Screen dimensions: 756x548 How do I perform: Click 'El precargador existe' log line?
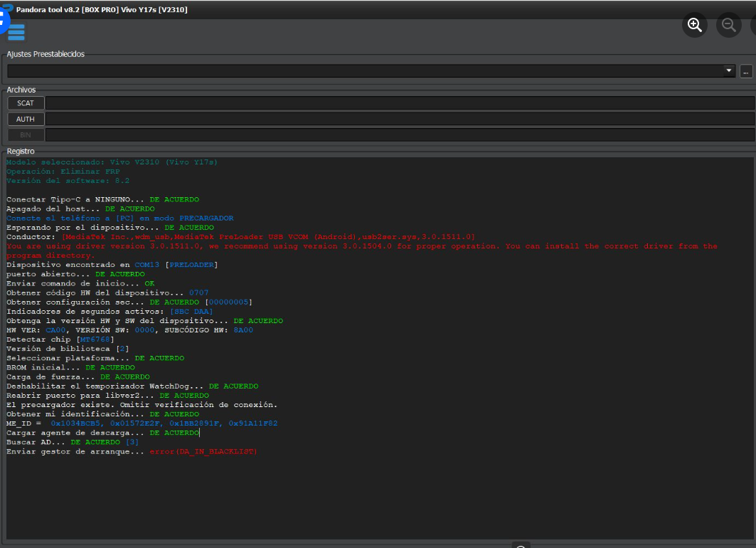tap(142, 405)
